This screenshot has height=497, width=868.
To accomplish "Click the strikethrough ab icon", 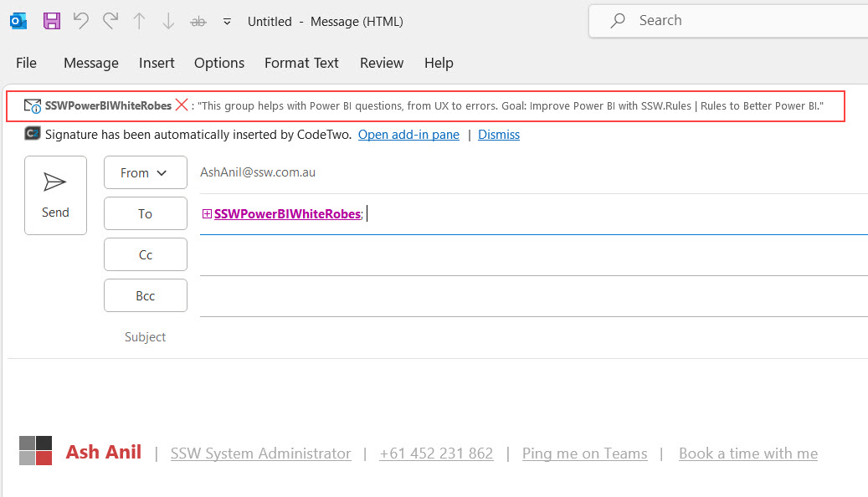I will (198, 22).
